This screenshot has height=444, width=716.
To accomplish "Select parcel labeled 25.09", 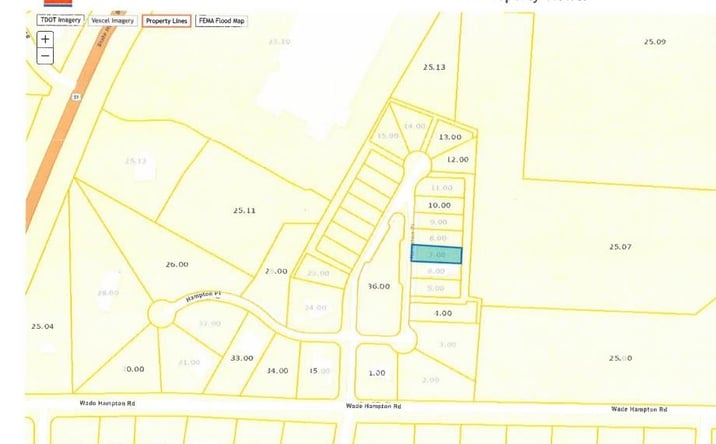I will (x=655, y=42).
